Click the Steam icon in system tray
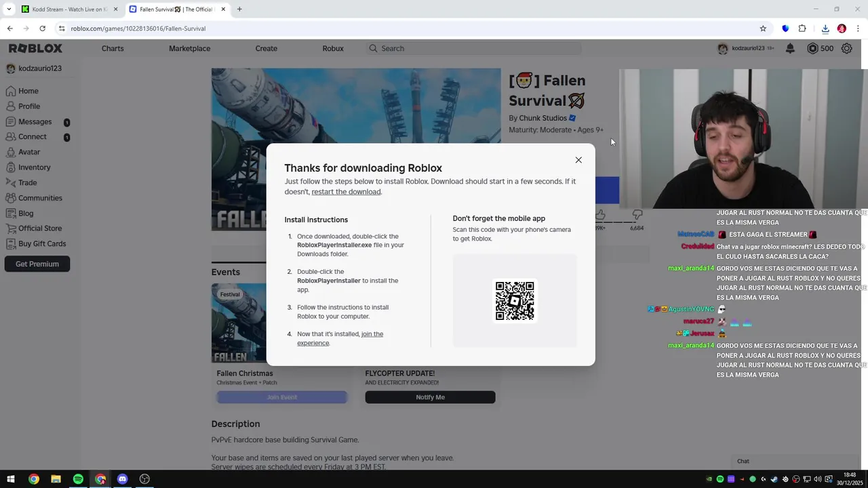Image resolution: width=868 pixels, height=488 pixels. [774, 479]
